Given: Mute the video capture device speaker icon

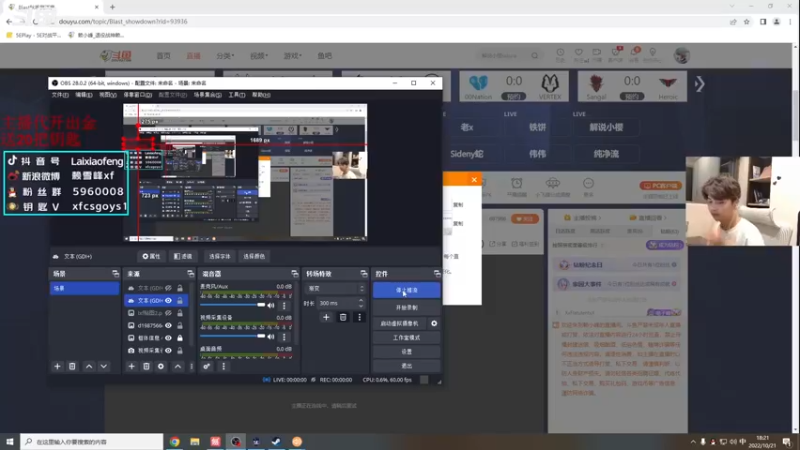Looking at the screenshot, I should (x=271, y=337).
